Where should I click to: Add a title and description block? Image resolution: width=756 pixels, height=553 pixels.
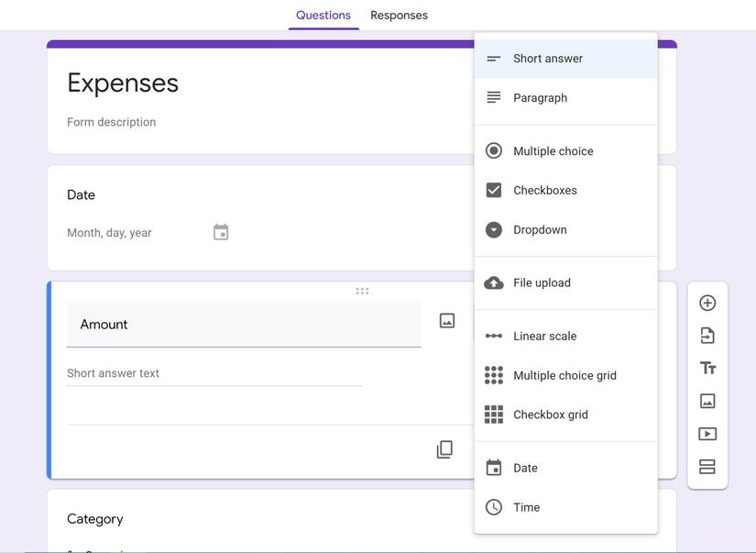707,367
